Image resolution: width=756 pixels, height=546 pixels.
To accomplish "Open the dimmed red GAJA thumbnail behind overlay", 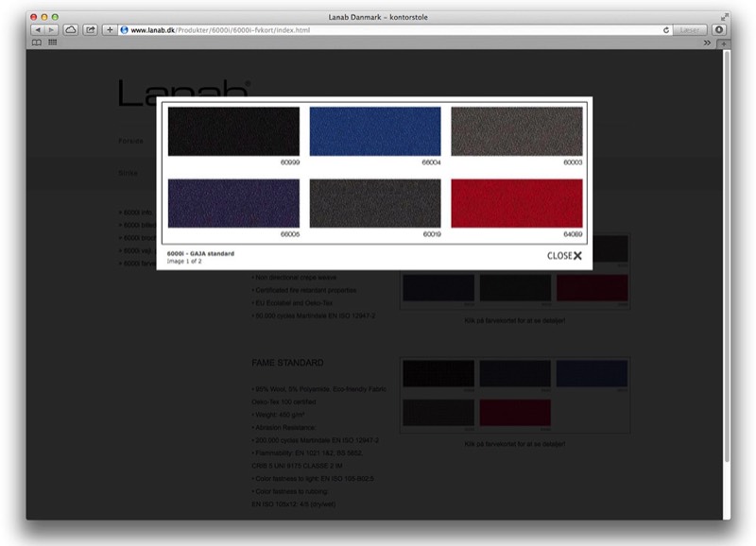I will (593, 288).
